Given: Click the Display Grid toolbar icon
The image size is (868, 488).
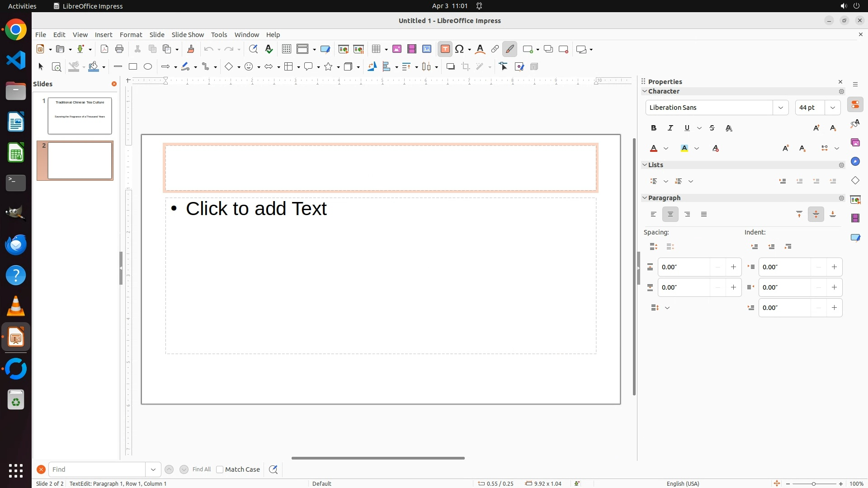Looking at the screenshot, I should pos(287,49).
